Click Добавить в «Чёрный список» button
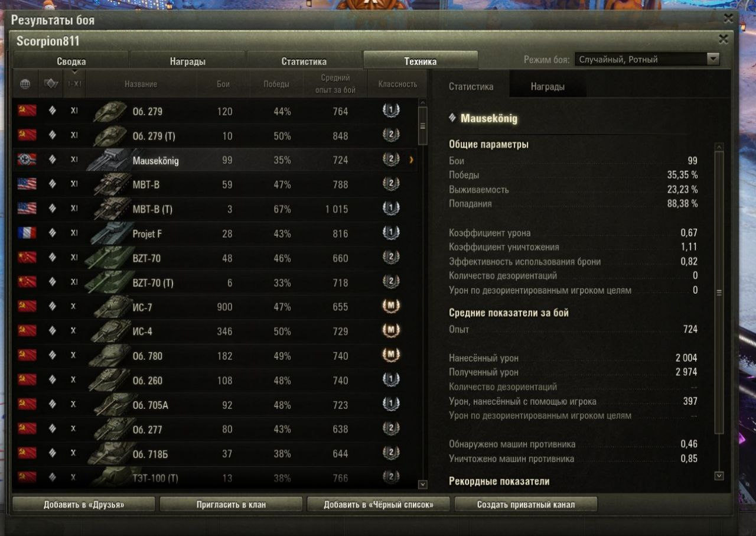The image size is (756, 536). 379,505
